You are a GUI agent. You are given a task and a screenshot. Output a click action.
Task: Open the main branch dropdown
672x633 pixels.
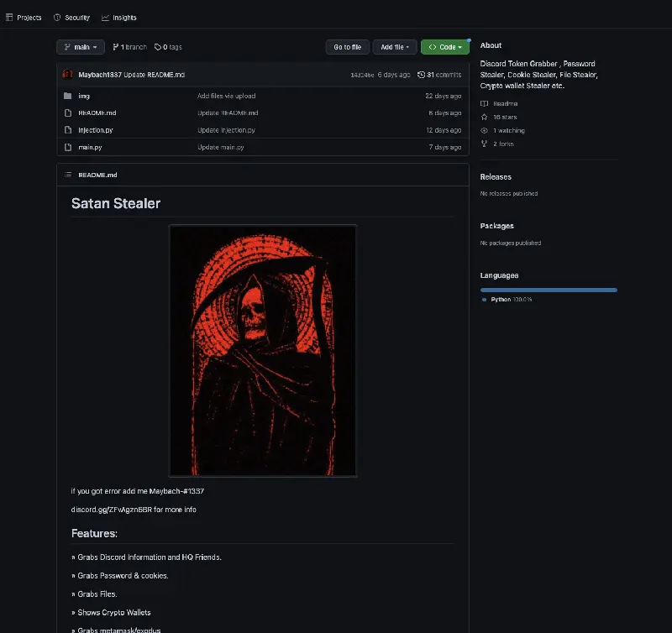tap(81, 47)
